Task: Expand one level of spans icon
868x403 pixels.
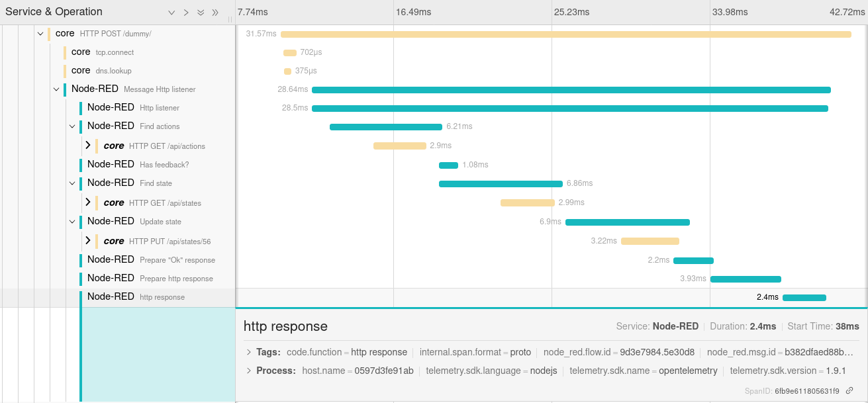Action: tap(171, 13)
